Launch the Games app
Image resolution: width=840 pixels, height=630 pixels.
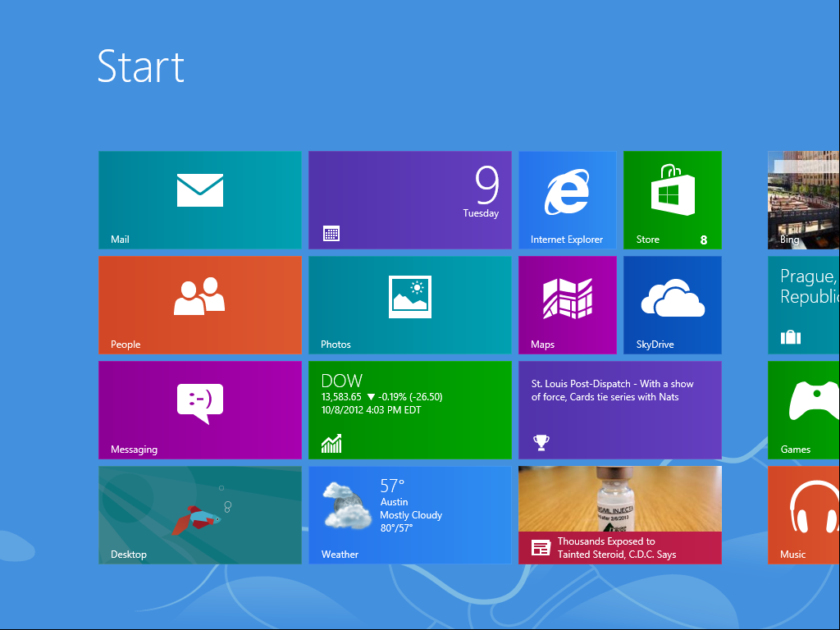[x=803, y=409]
